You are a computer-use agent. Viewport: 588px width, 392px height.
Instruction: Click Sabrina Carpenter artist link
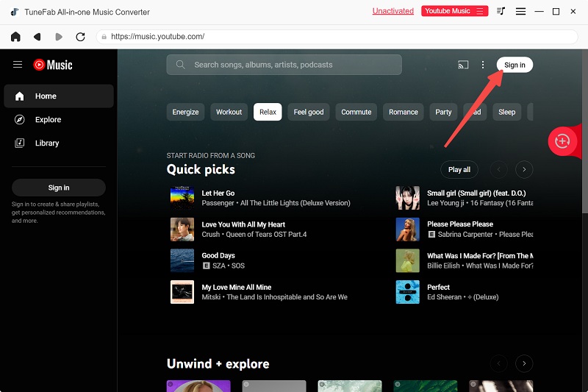[465, 235]
